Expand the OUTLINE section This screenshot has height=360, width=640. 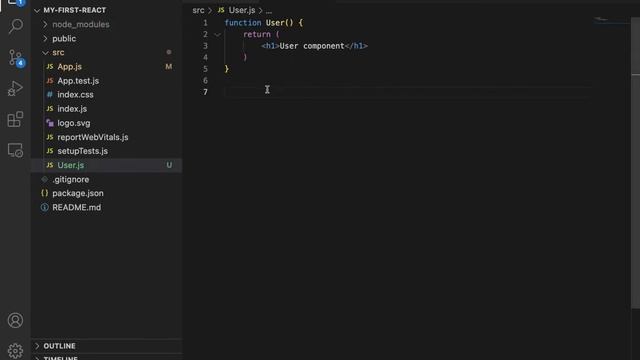click(37, 346)
